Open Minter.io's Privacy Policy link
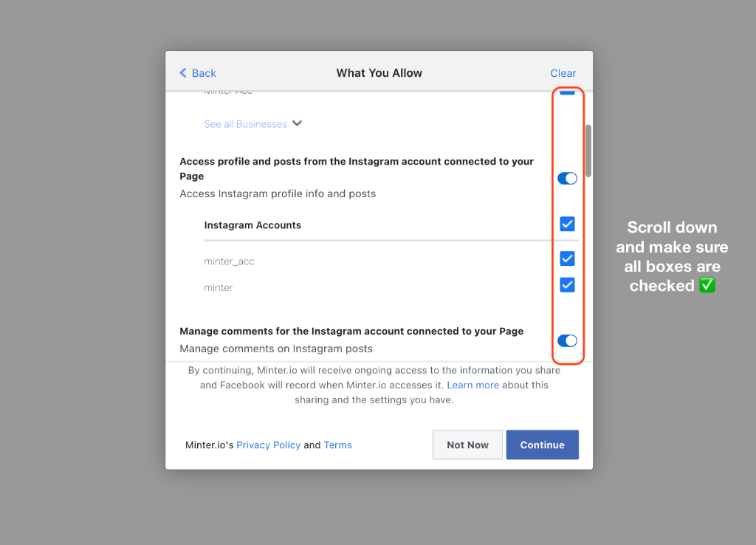756x545 pixels. pos(269,445)
